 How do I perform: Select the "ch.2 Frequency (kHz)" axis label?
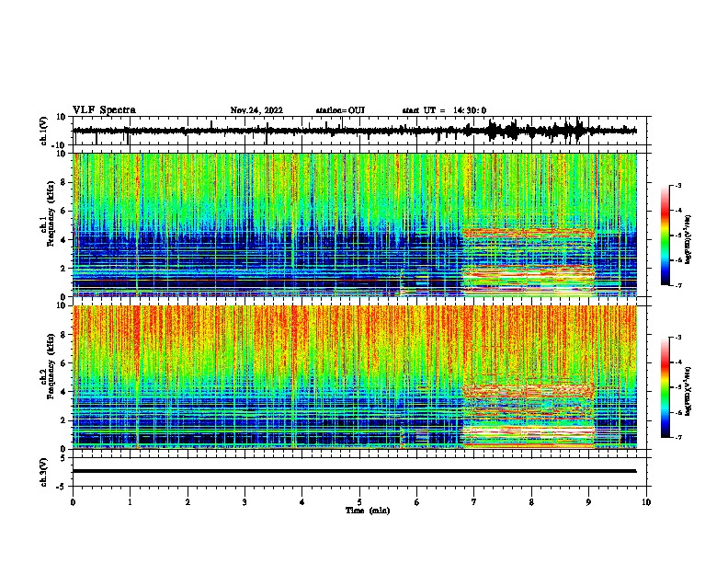point(49,365)
